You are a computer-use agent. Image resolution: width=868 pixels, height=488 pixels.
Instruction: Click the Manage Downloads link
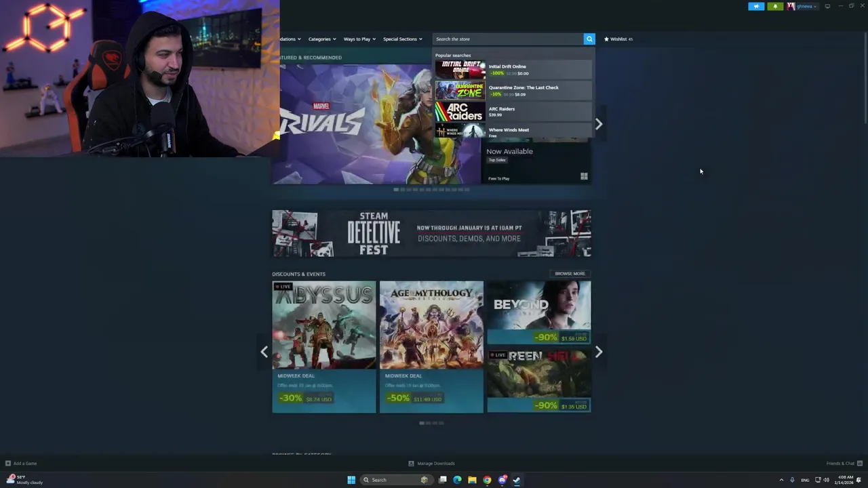point(436,464)
